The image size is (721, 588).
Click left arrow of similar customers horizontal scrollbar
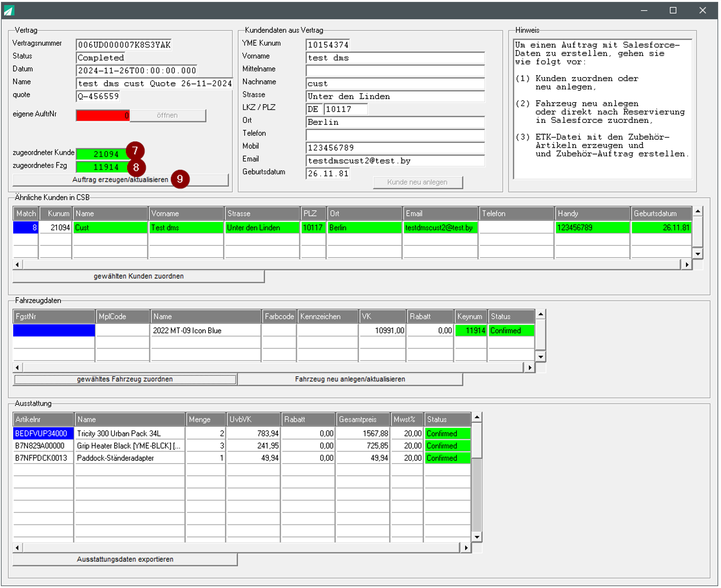18,265
